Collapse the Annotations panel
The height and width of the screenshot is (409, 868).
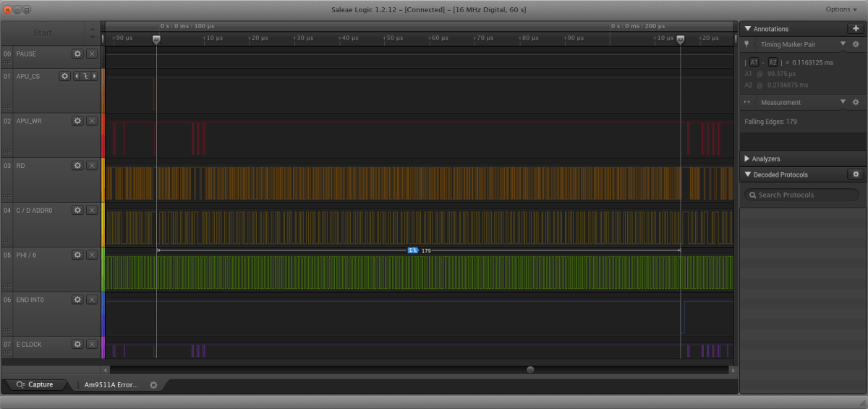747,29
